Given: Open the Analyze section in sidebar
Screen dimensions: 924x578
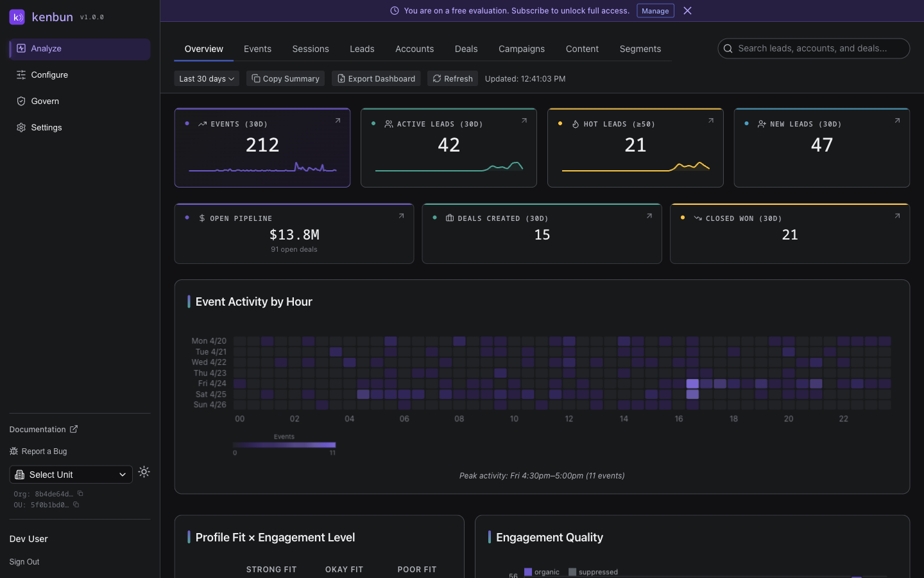Looking at the screenshot, I should (x=80, y=49).
